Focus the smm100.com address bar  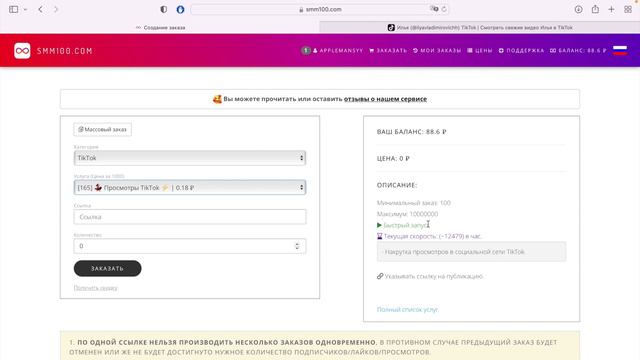[320, 9]
